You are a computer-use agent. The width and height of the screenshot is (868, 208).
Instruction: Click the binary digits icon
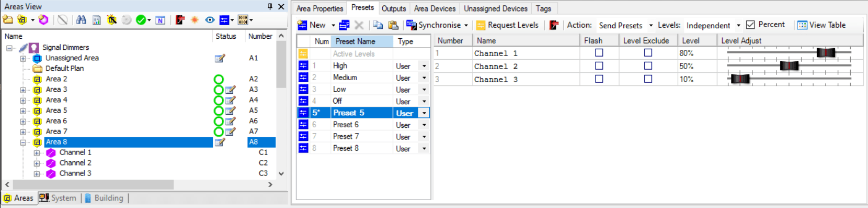pyautogui.click(x=243, y=20)
